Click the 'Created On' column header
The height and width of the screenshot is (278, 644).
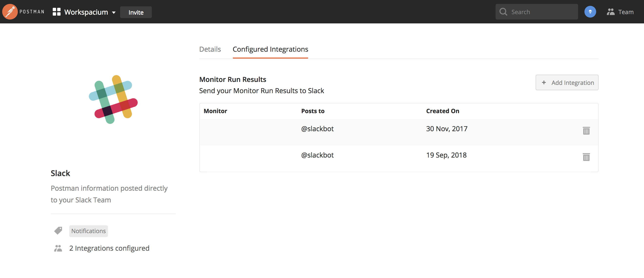tap(443, 111)
